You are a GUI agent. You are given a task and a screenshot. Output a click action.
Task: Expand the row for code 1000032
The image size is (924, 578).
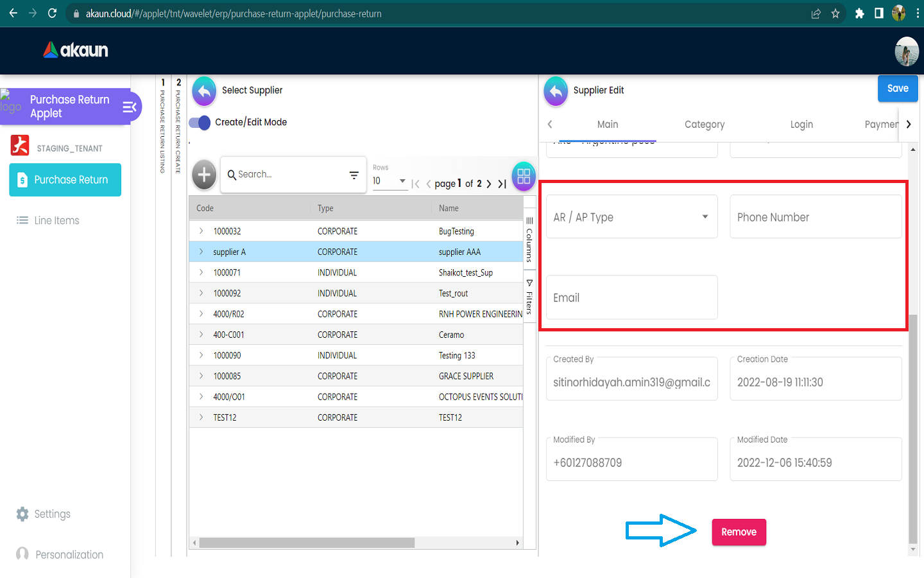(201, 231)
